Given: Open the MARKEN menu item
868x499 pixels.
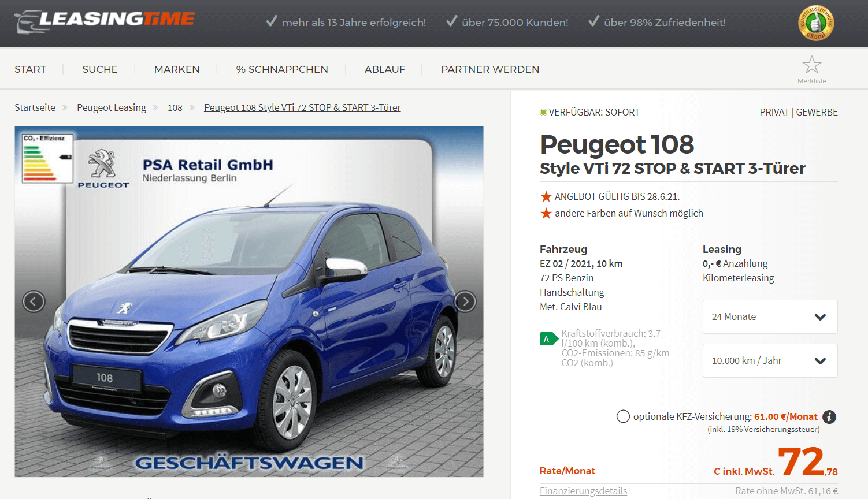Looking at the screenshot, I should (x=177, y=69).
